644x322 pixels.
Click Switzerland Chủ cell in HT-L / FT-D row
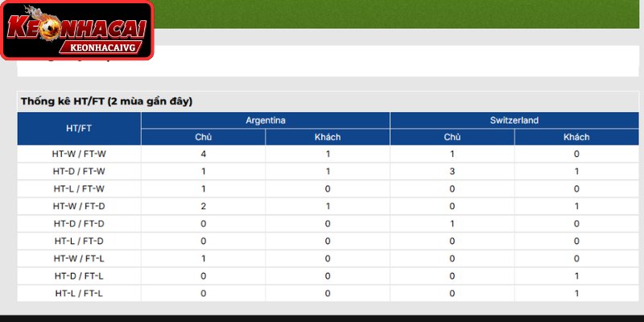coord(452,241)
